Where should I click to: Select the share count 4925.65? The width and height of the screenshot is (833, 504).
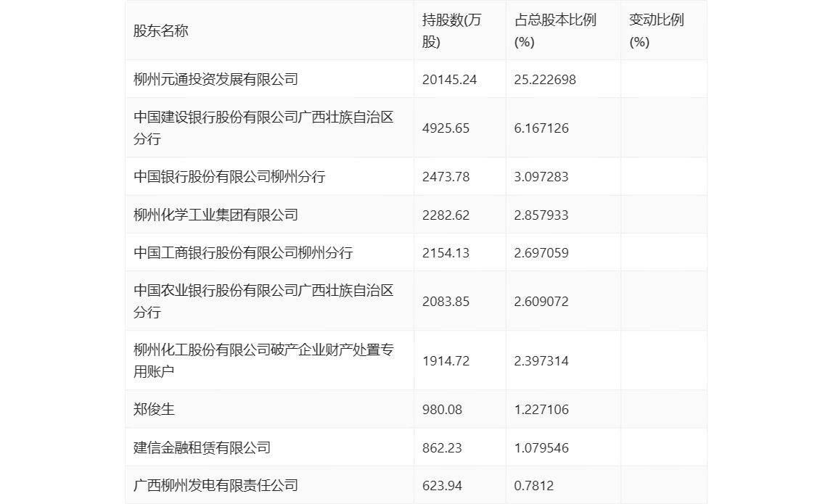[x=446, y=128]
